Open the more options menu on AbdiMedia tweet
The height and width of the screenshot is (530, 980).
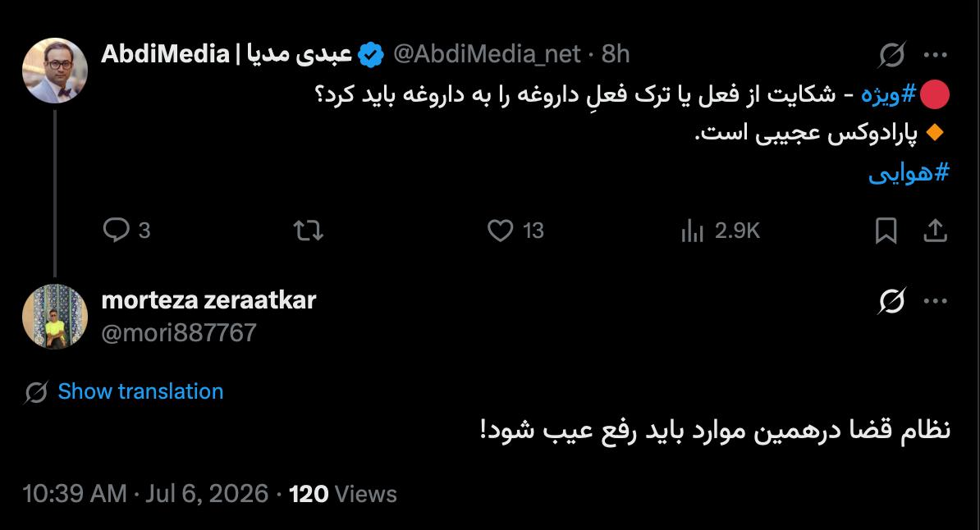tap(936, 55)
